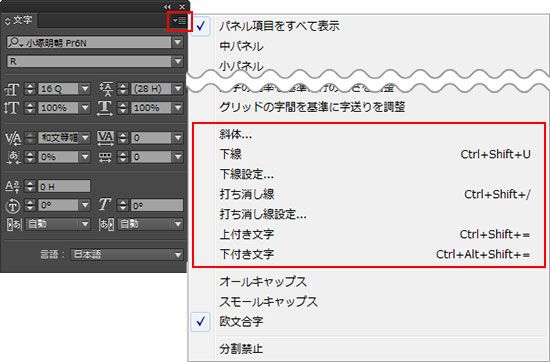Open the 日本語 language dropdown
The image size is (550, 362).
(178, 254)
